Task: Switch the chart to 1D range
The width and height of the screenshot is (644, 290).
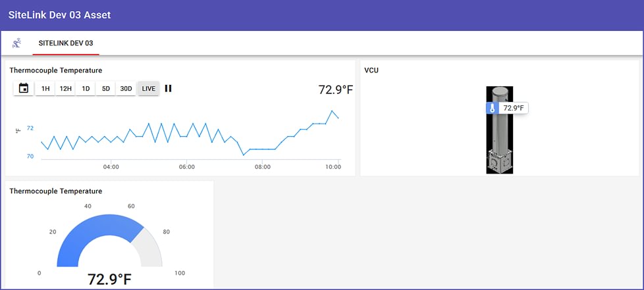Action: pos(86,89)
